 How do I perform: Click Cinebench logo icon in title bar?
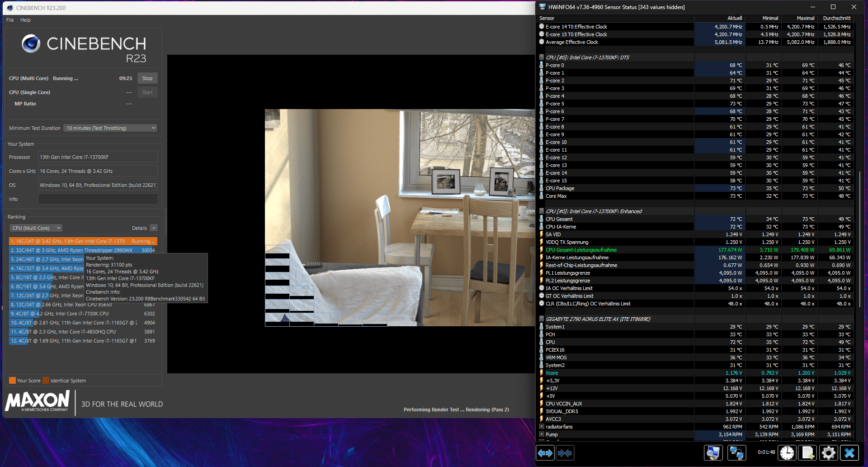pos(10,8)
